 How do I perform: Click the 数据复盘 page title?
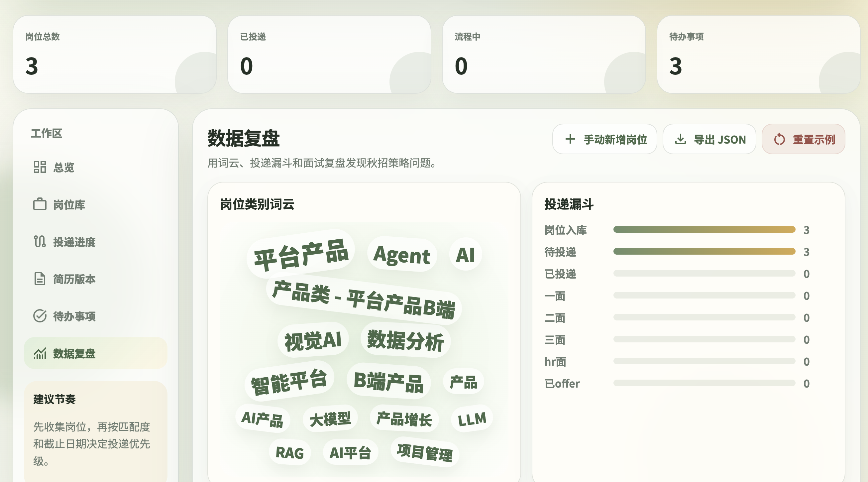tap(244, 138)
